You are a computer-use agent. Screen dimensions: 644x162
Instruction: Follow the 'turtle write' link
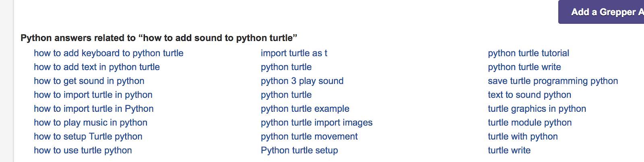pyautogui.click(x=509, y=150)
